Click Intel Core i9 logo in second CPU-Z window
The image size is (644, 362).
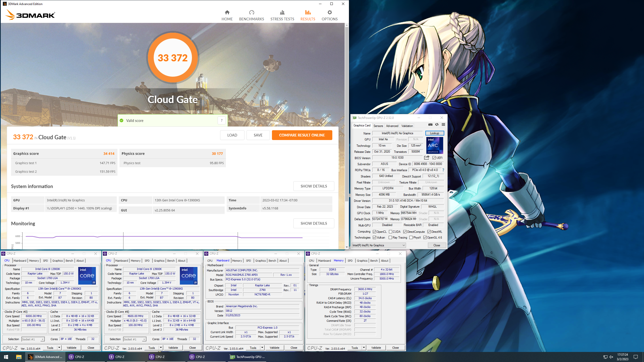pyautogui.click(x=189, y=276)
